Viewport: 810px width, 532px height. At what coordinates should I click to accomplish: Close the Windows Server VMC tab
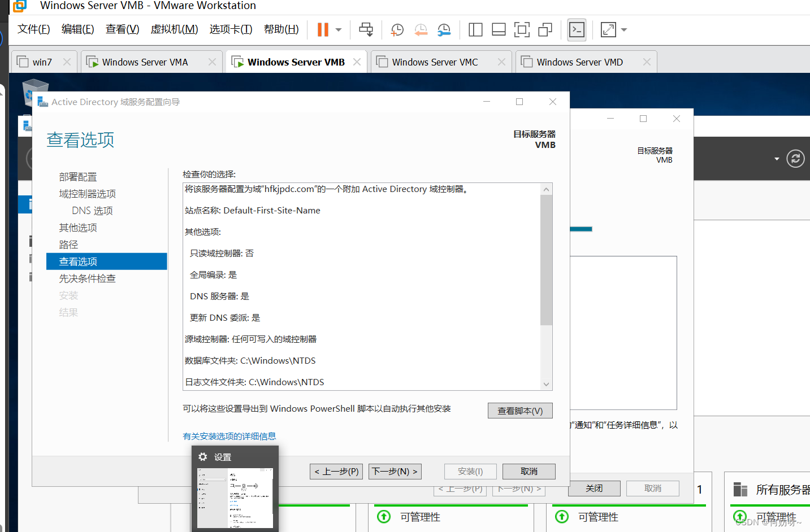click(501, 62)
